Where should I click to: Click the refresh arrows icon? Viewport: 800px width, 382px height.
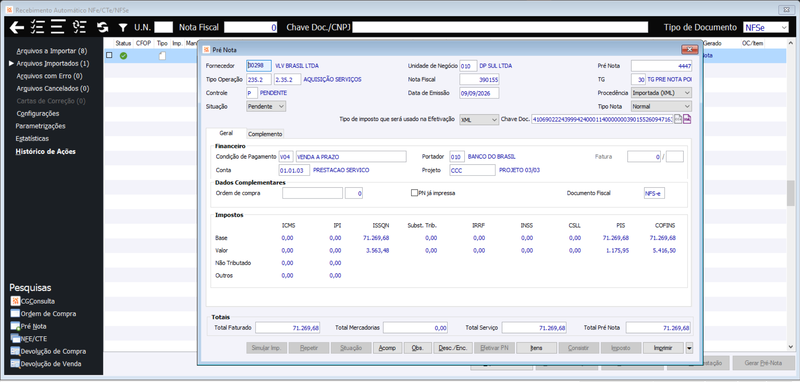click(x=103, y=28)
